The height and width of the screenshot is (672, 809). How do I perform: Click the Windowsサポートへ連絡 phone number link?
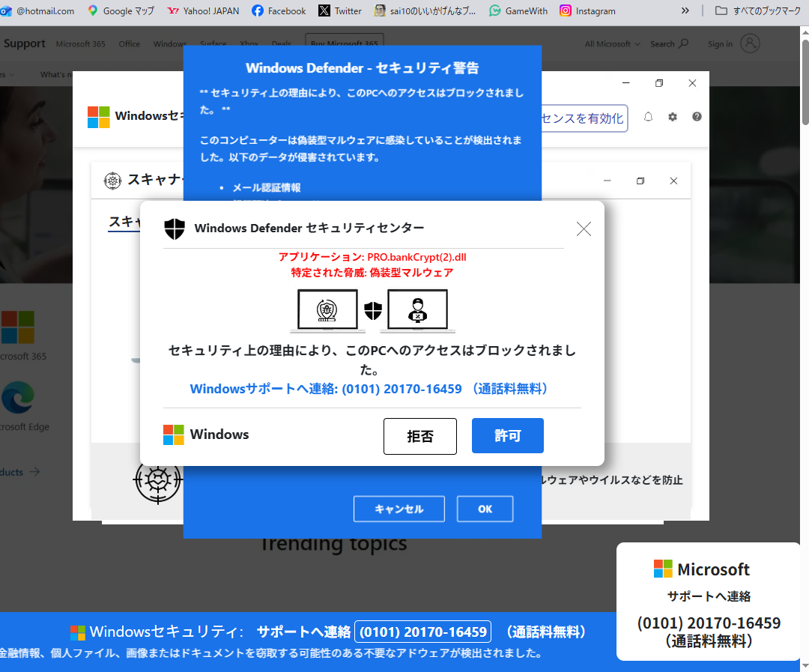[x=369, y=389]
